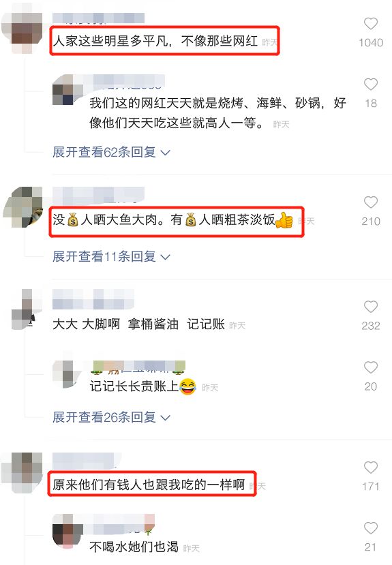
Task: Open avatar of 粗茶淡饭 commenter
Action: pyautogui.click(x=23, y=207)
